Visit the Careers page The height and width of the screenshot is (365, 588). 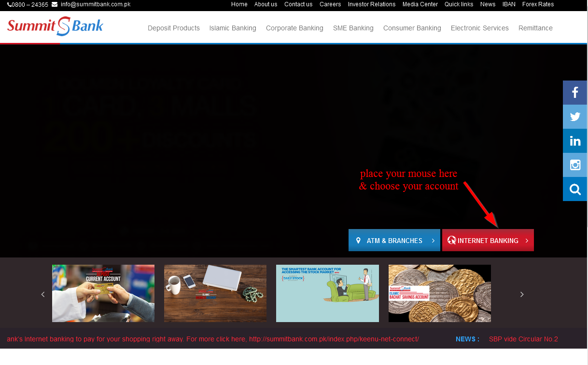(330, 4)
